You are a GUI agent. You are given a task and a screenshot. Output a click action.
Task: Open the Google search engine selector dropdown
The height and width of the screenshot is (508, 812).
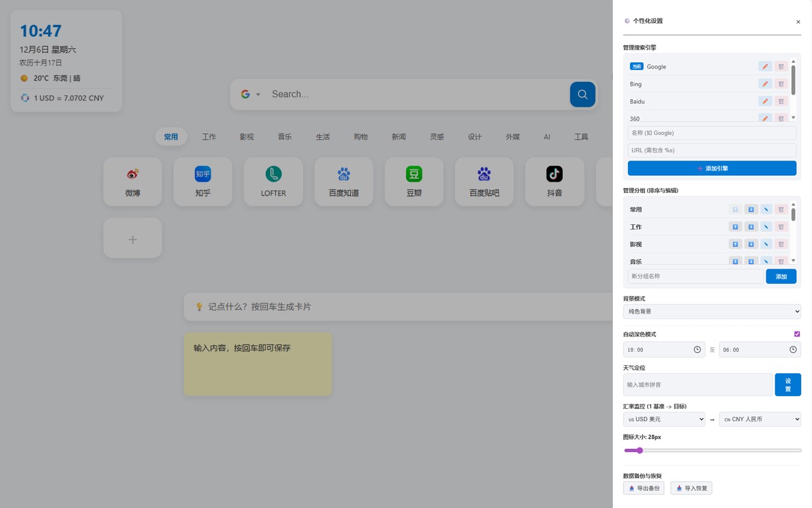pos(251,95)
